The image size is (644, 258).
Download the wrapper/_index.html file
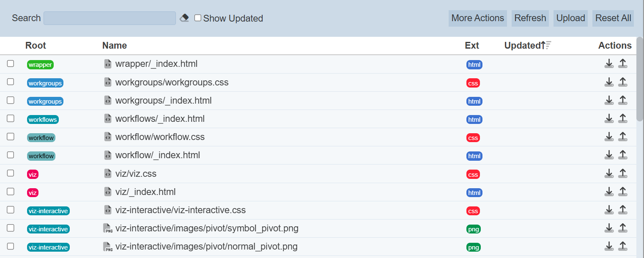click(608, 64)
